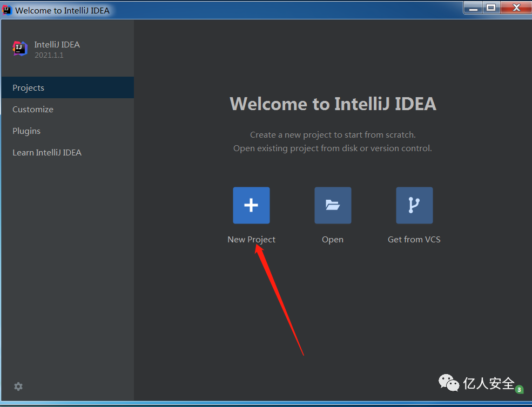The height and width of the screenshot is (407, 532).
Task: Click the Open folder icon
Action: (x=333, y=205)
